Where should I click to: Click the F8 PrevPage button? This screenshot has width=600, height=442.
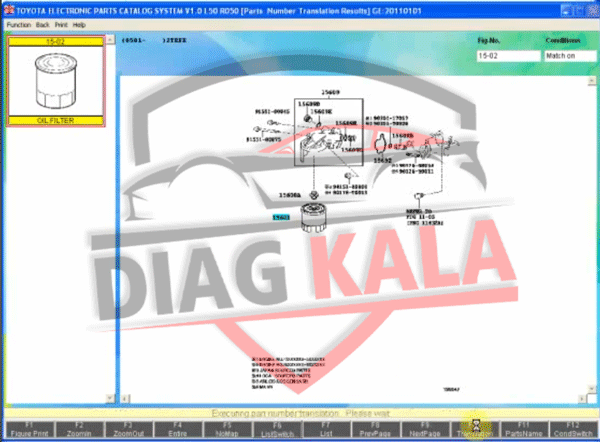[x=375, y=429]
